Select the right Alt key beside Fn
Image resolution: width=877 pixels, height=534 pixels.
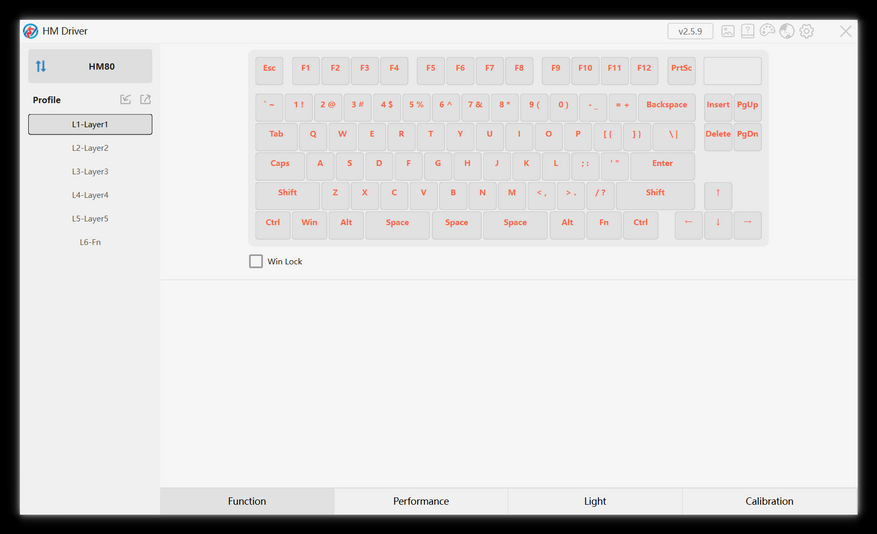pos(567,225)
